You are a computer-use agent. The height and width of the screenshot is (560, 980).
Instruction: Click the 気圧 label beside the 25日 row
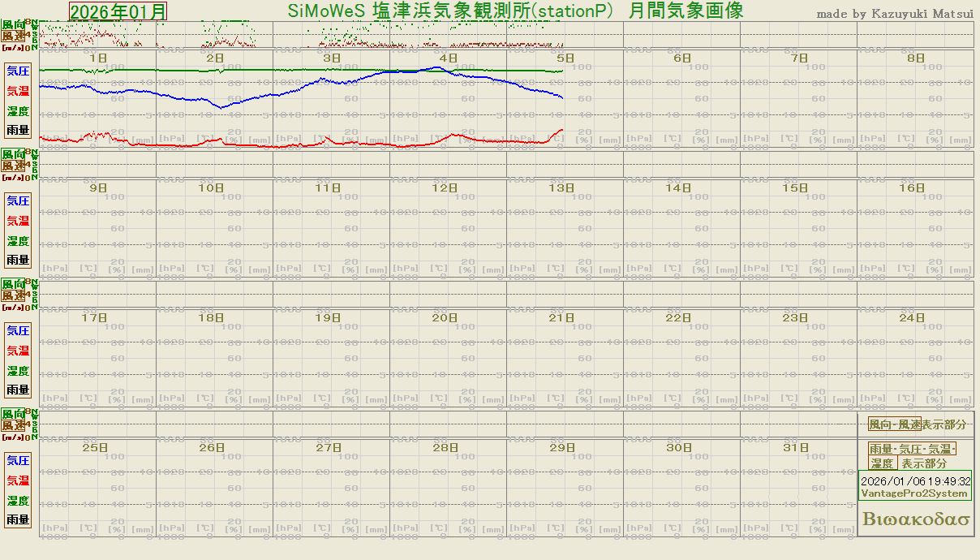click(x=18, y=461)
